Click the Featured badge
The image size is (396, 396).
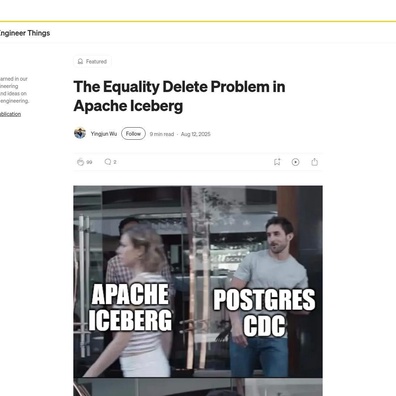(x=92, y=62)
